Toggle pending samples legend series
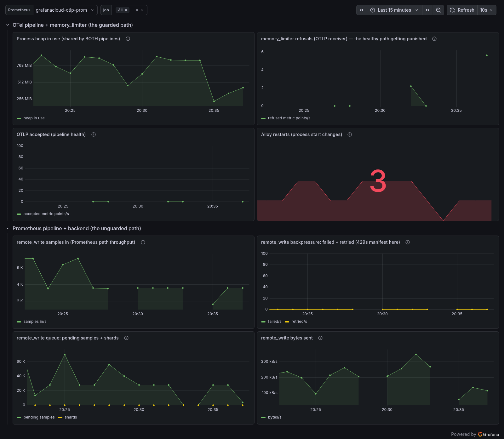Screen dimensions: 504x439 (x=39, y=417)
